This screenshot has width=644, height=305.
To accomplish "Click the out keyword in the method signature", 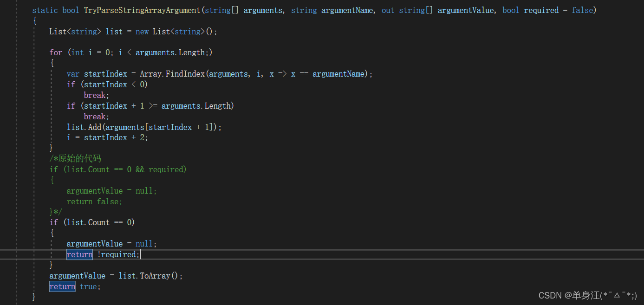I will [387, 10].
